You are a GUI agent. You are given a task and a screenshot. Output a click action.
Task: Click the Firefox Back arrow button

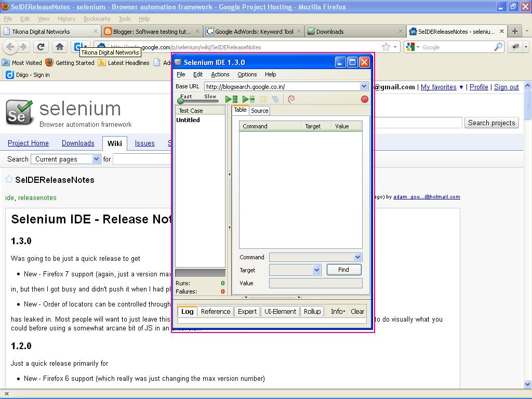tap(10, 47)
